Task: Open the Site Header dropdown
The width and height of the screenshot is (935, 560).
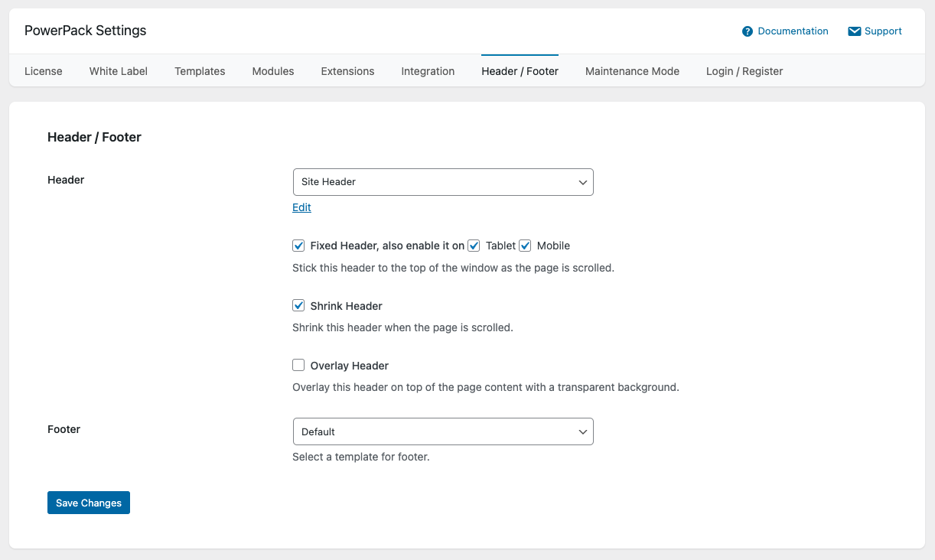Action: click(x=443, y=182)
